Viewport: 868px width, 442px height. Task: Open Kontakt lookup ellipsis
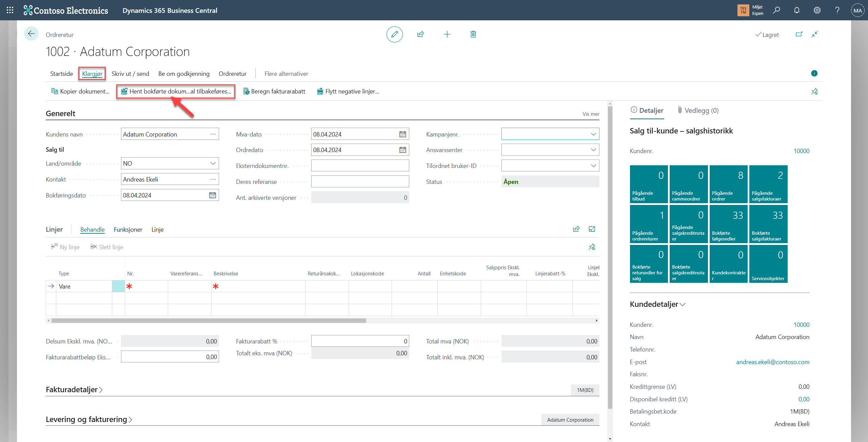(x=213, y=179)
